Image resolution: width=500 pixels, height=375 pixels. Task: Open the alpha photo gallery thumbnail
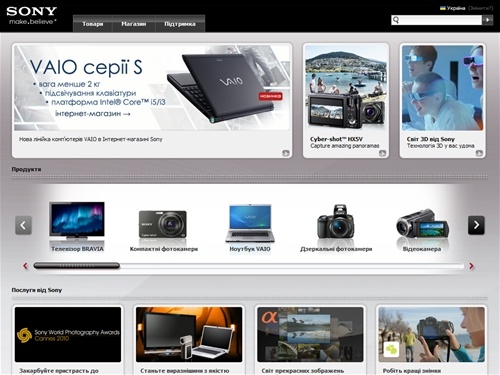[x=310, y=335]
